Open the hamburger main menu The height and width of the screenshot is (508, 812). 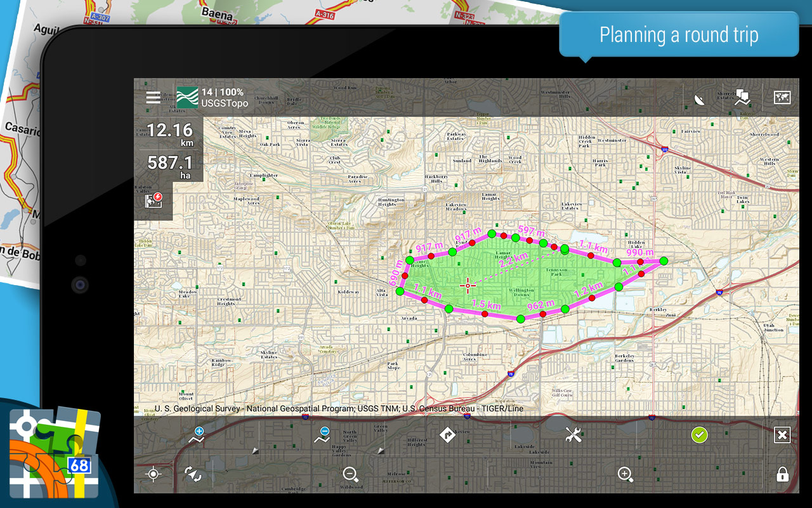[153, 97]
